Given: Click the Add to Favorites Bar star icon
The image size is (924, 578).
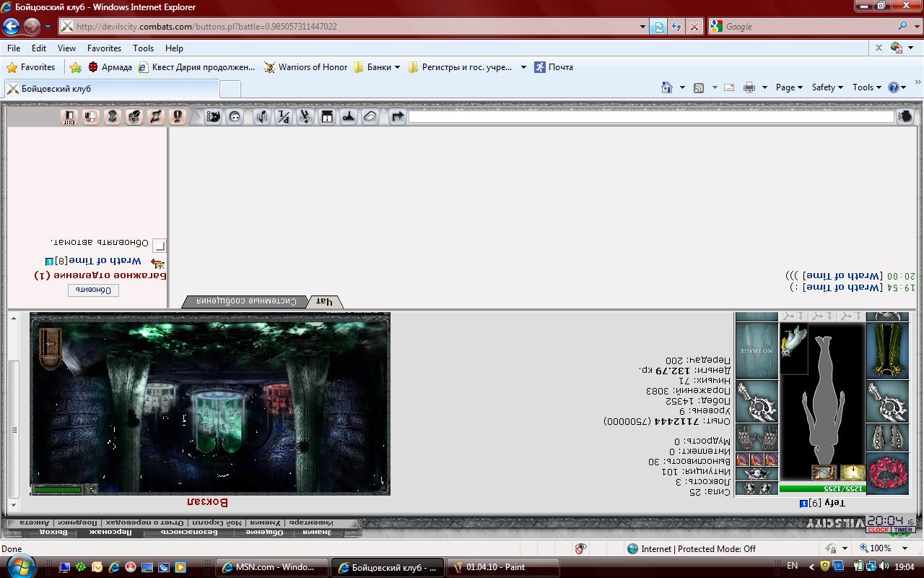Looking at the screenshot, I should coord(75,67).
